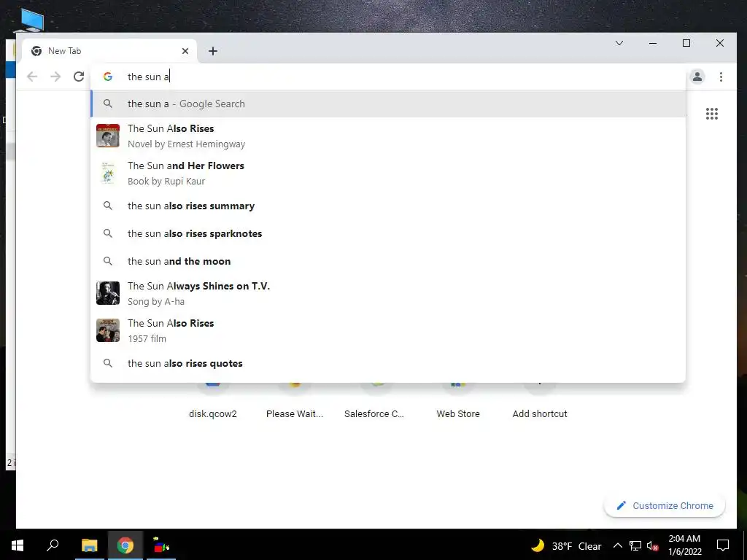Choose The Sun and Her Flowers suggestion
This screenshot has width=747, height=560.
coord(388,174)
